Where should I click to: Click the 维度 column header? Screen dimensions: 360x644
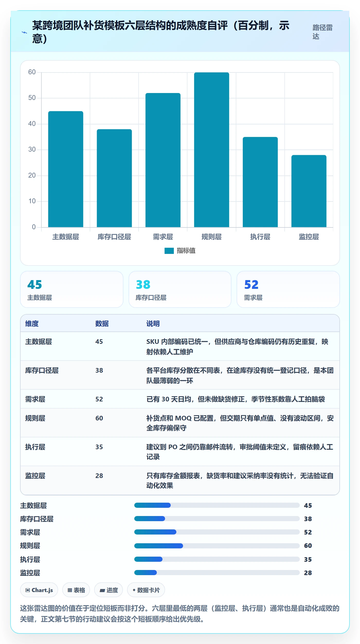click(32, 324)
